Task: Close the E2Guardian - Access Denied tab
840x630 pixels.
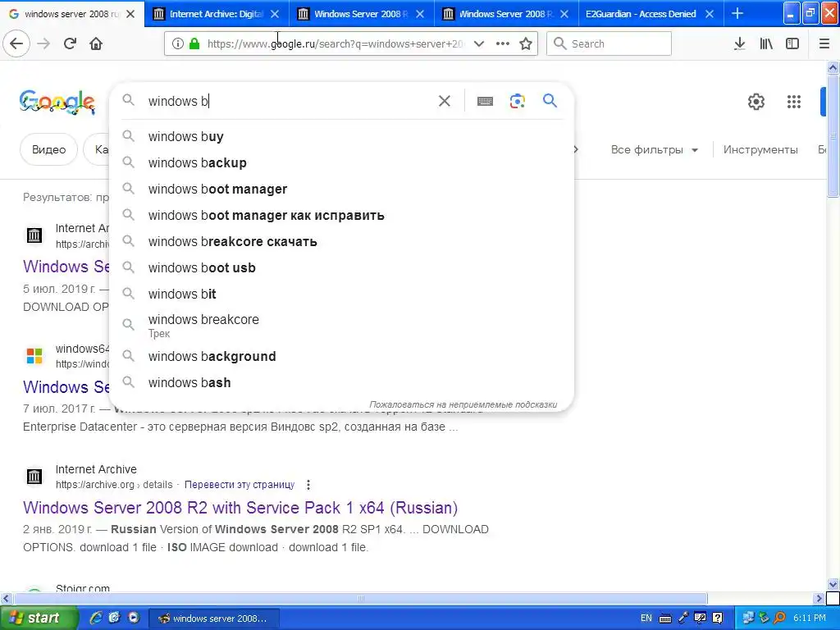Action: click(710, 14)
